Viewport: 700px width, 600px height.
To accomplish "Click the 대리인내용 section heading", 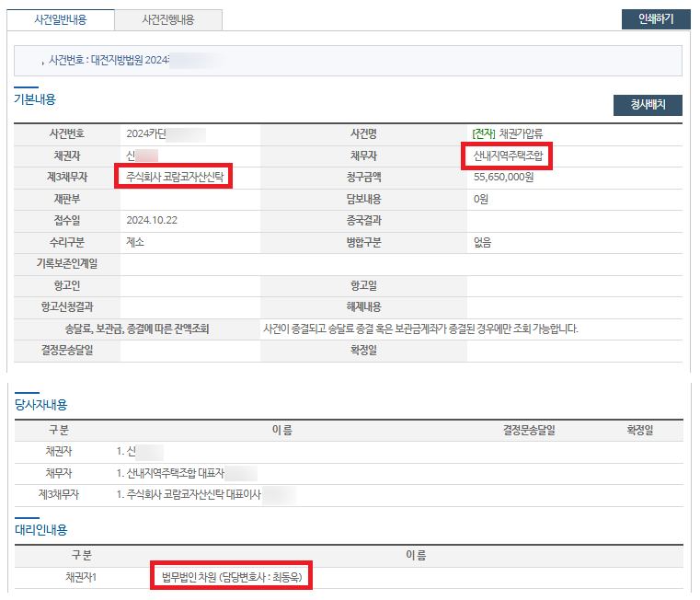I will click(x=40, y=530).
